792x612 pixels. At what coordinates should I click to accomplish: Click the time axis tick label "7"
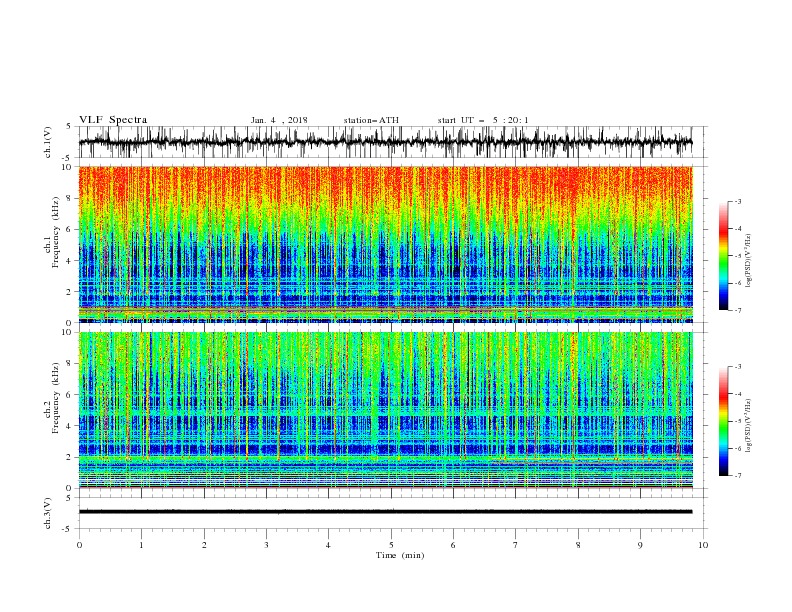tap(516, 545)
